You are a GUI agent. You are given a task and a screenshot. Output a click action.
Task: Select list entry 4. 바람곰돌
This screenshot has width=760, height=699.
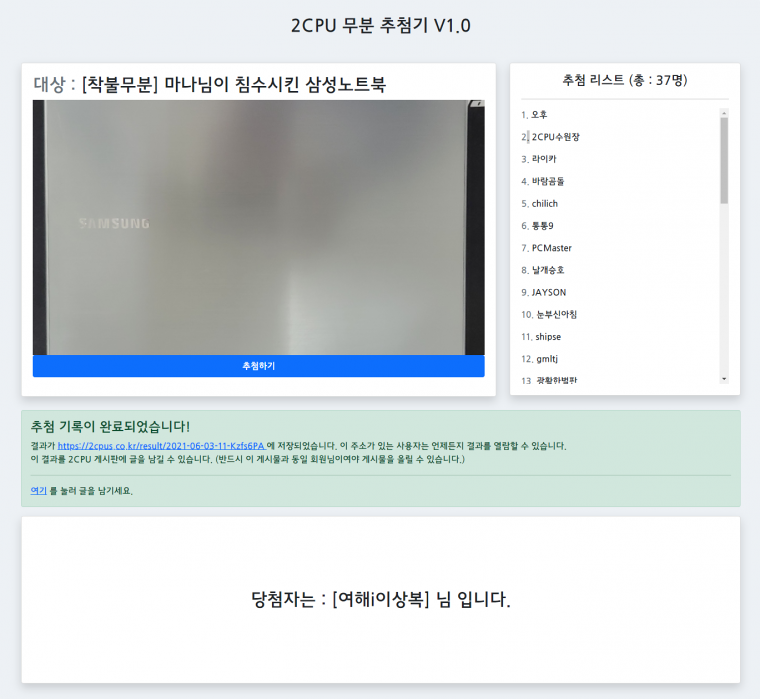point(542,181)
